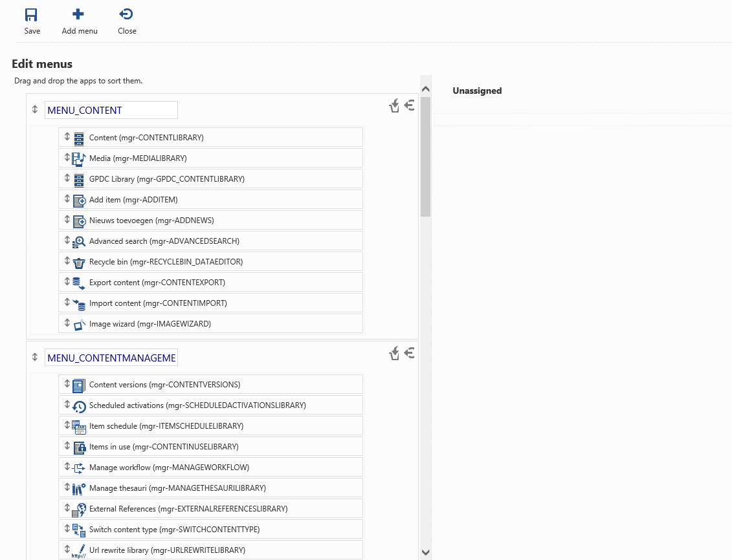Click the Content library app icon
This screenshot has width=732, height=560.
(x=79, y=139)
